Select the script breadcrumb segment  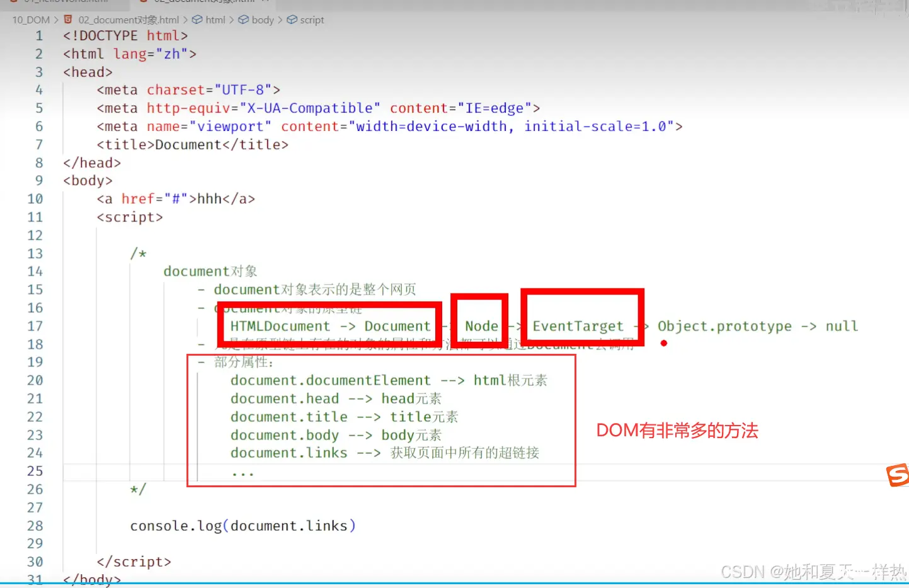pyautogui.click(x=312, y=20)
